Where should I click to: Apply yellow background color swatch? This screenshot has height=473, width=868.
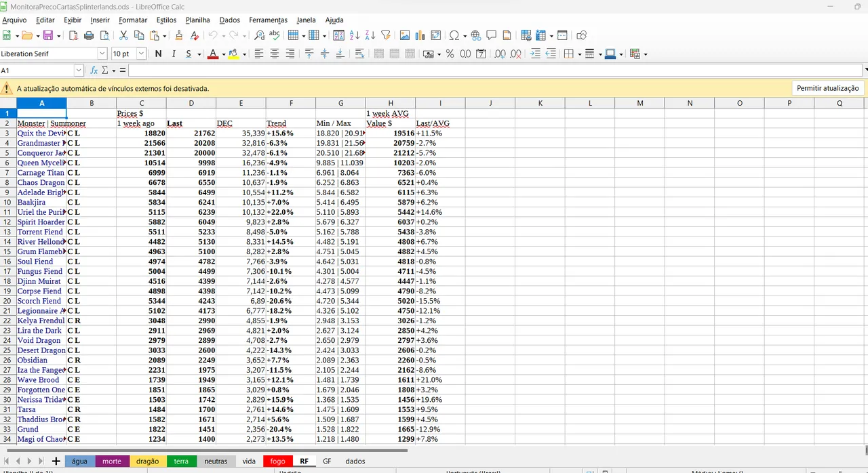click(x=234, y=54)
